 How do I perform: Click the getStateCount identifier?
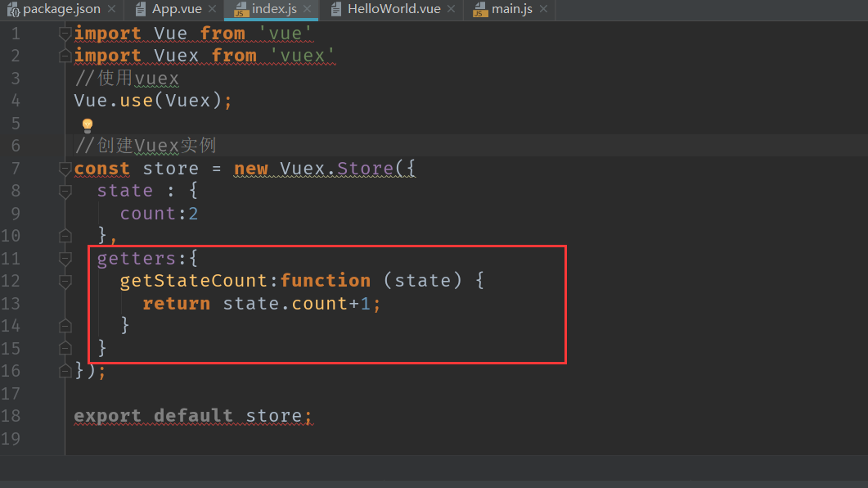pos(195,282)
